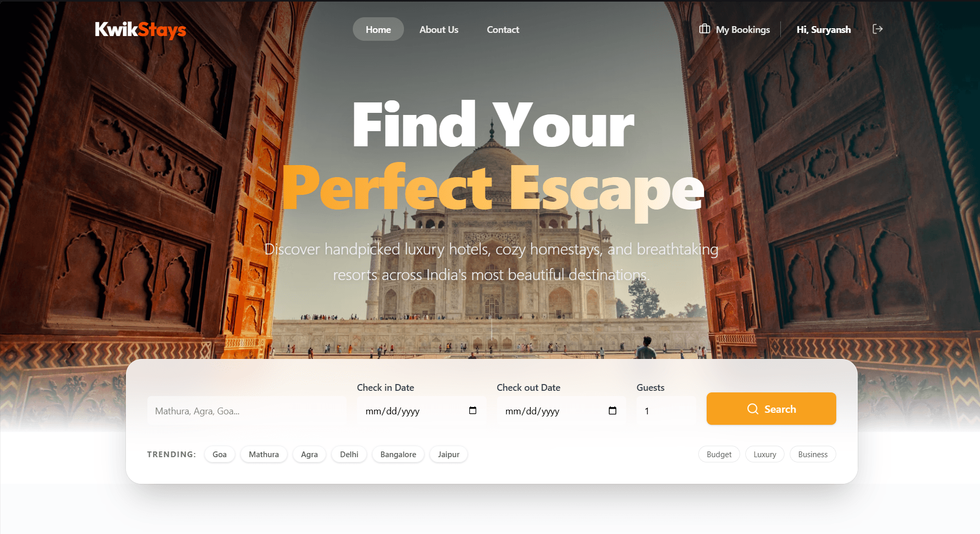Open the About Us page

(439, 30)
